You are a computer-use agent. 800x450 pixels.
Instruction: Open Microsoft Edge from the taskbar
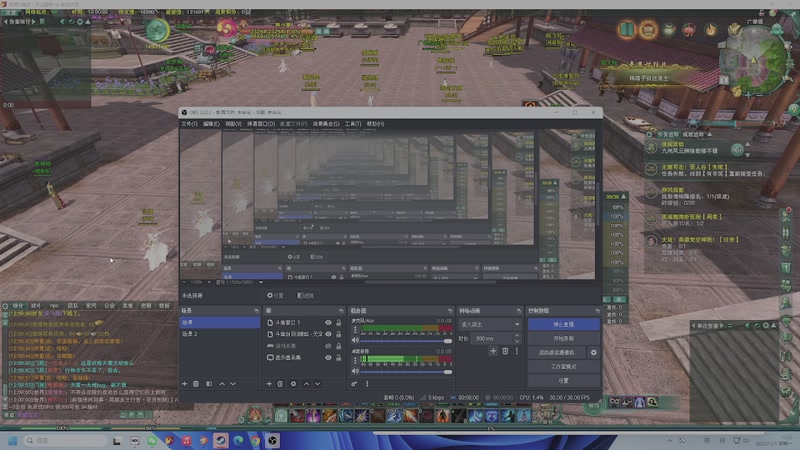[x=238, y=441]
